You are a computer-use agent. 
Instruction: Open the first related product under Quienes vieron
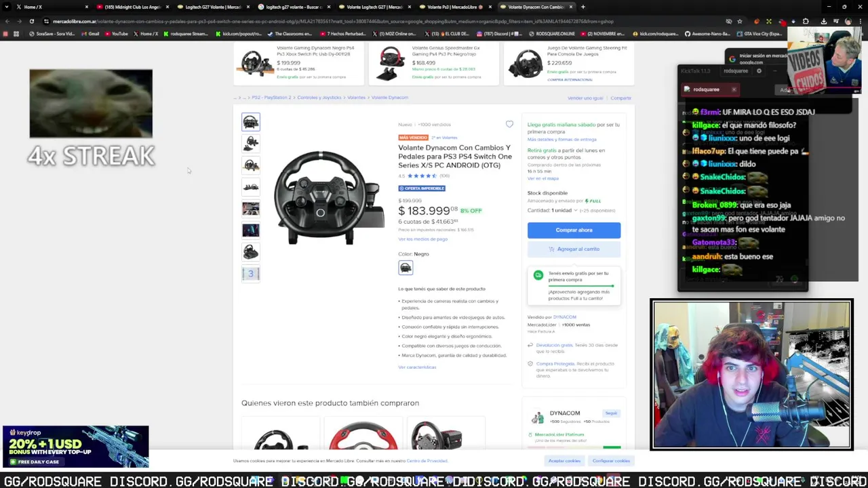click(x=280, y=435)
